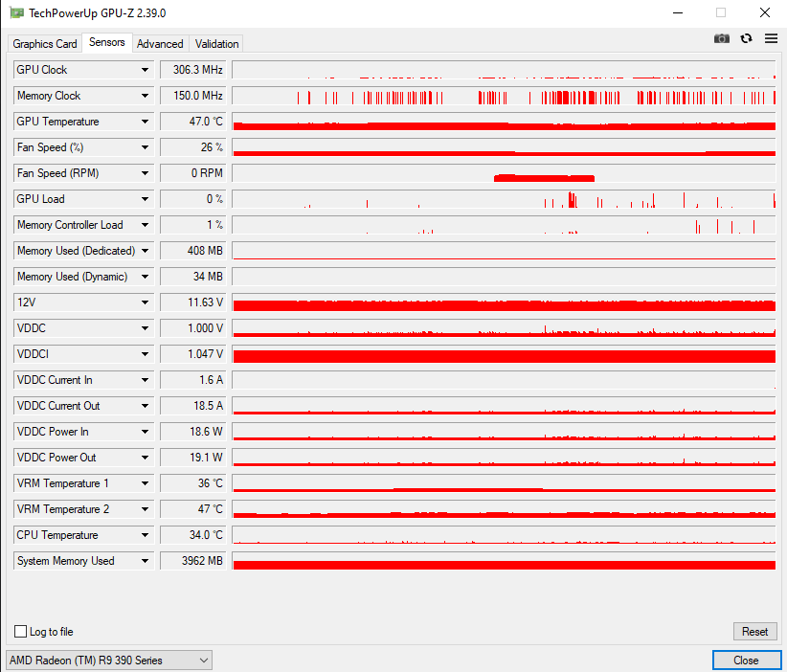Open the Advanced tab
Image resolution: width=787 pixels, height=672 pixels.
[x=160, y=44]
